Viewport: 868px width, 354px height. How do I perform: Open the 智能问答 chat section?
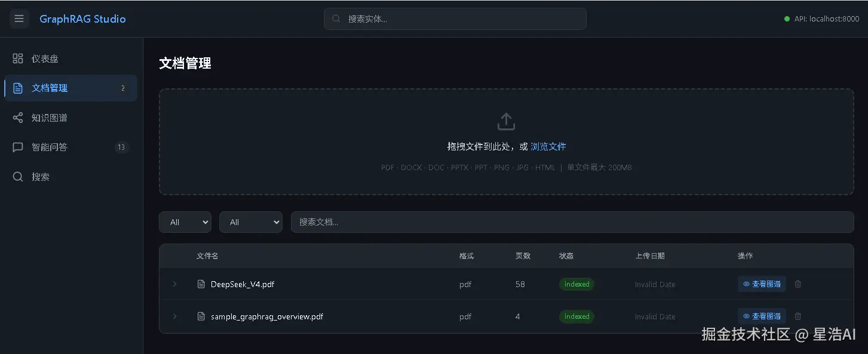[50, 147]
